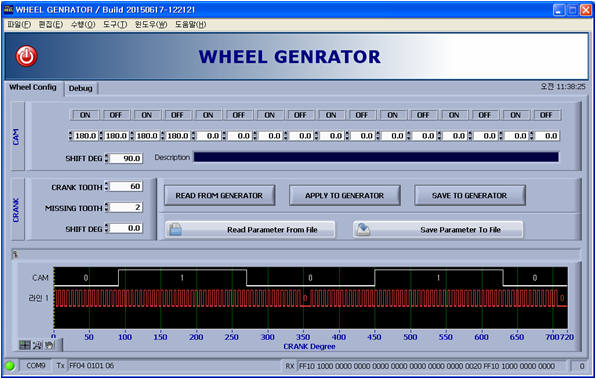Click Read Parameter From File button
The image size is (596, 379).
250,230
